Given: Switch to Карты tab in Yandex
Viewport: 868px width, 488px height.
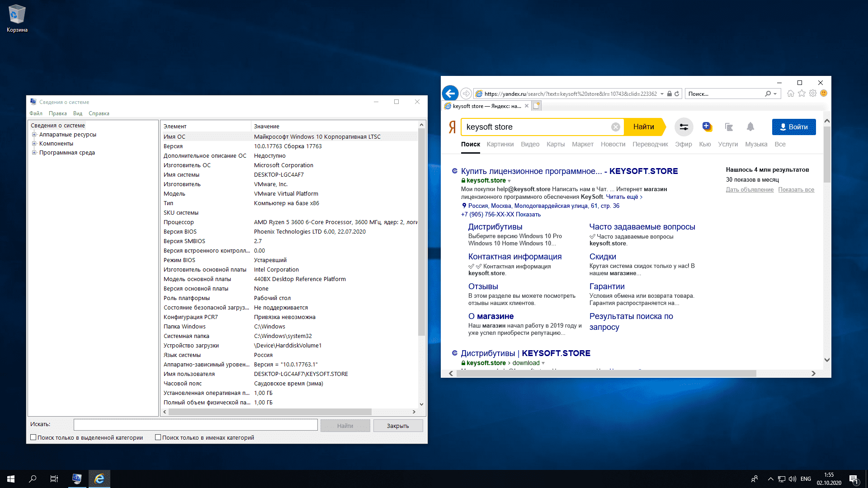Looking at the screenshot, I should click(x=556, y=144).
